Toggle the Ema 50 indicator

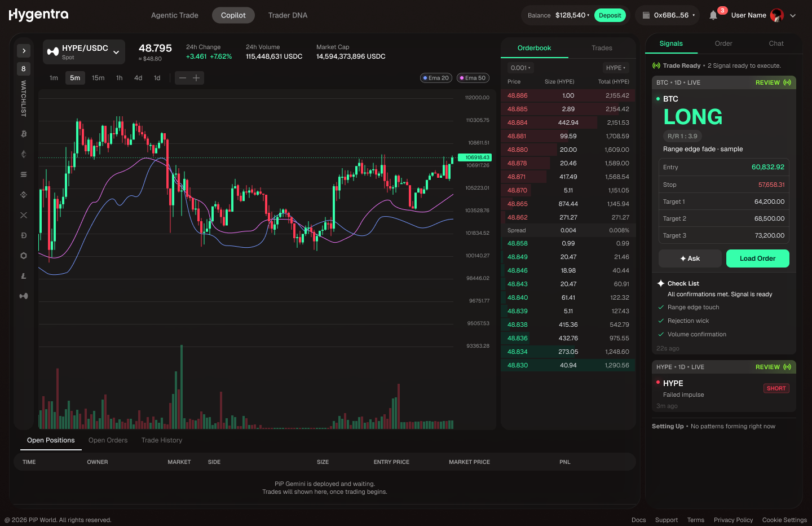pyautogui.click(x=473, y=78)
